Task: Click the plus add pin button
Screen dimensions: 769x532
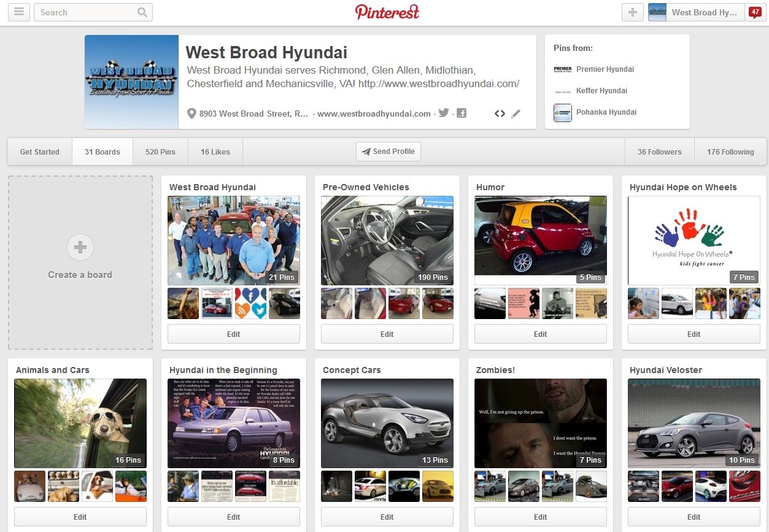Action: (x=633, y=12)
